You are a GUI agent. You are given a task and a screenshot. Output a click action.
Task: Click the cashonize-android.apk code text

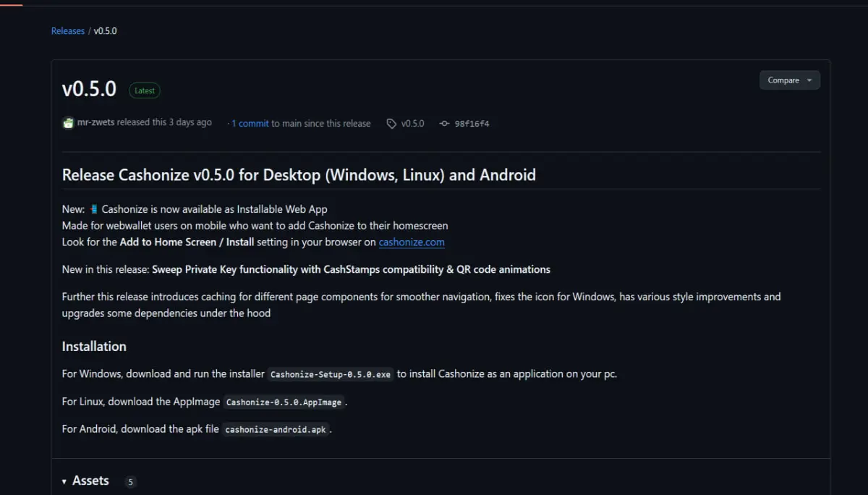point(276,429)
